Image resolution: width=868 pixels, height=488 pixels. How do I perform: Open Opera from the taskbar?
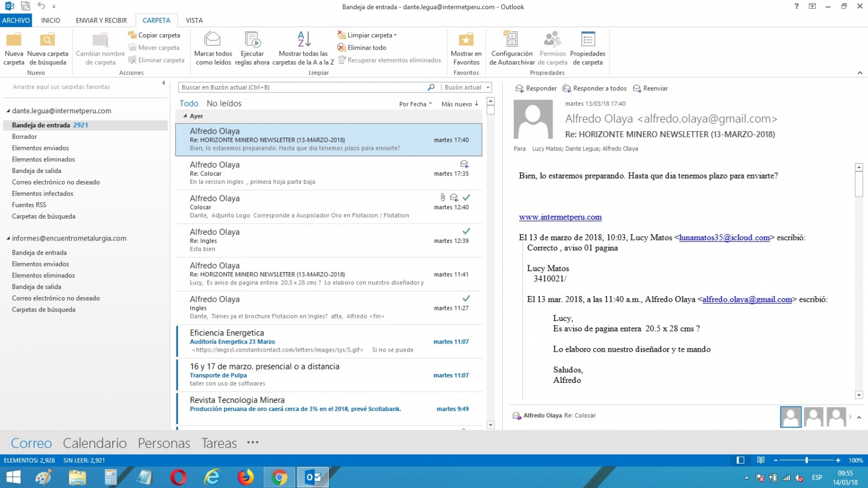click(179, 477)
